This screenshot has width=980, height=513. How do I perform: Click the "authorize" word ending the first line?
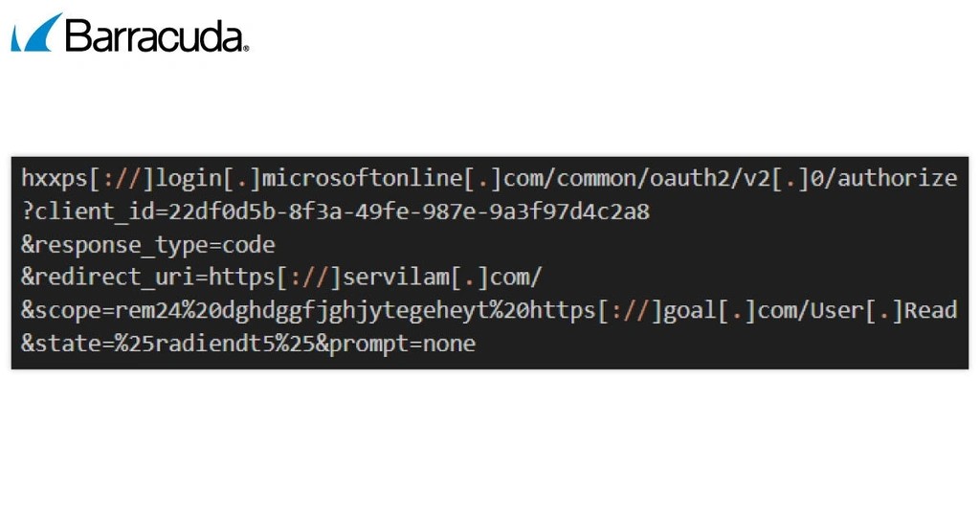pyautogui.click(x=898, y=178)
